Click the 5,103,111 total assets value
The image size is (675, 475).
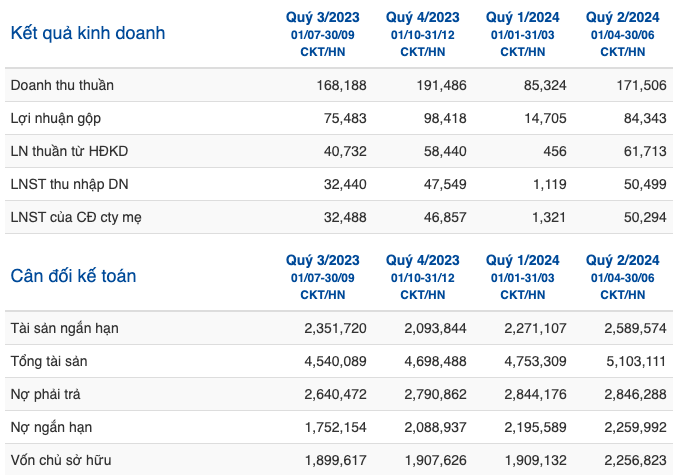(636, 361)
